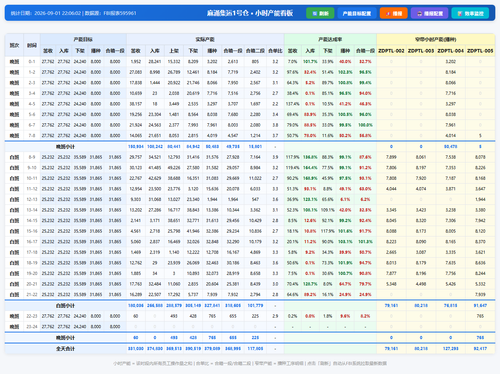Open the teal 效率监控 monitor button

470,13
